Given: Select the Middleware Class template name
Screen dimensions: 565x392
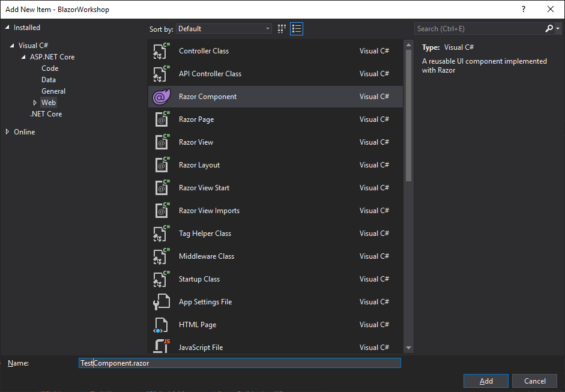Looking at the screenshot, I should [x=207, y=256].
